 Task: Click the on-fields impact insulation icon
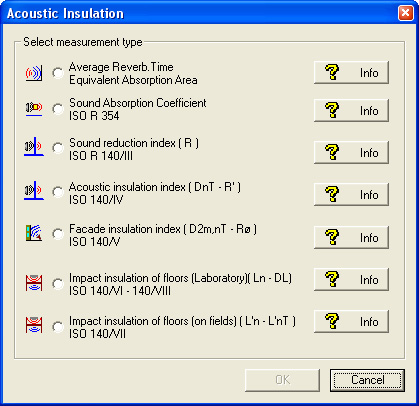tap(34, 325)
